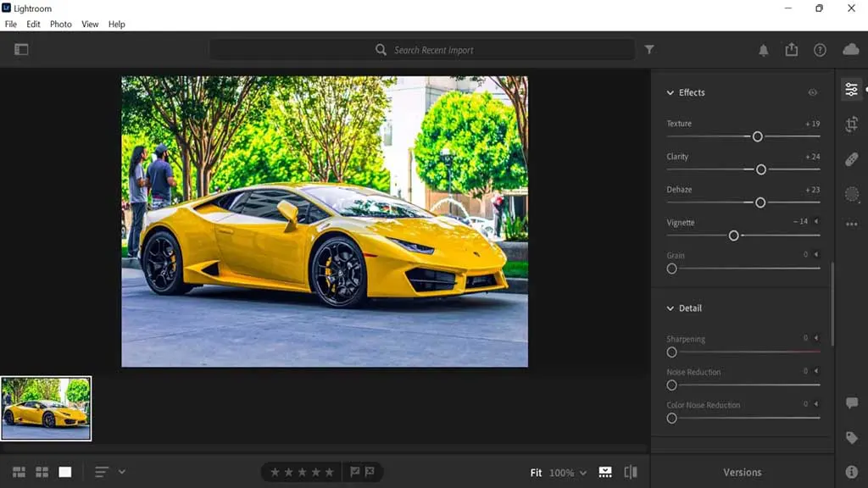Switch to single photo detail view
The height and width of the screenshot is (488, 868).
[65, 472]
